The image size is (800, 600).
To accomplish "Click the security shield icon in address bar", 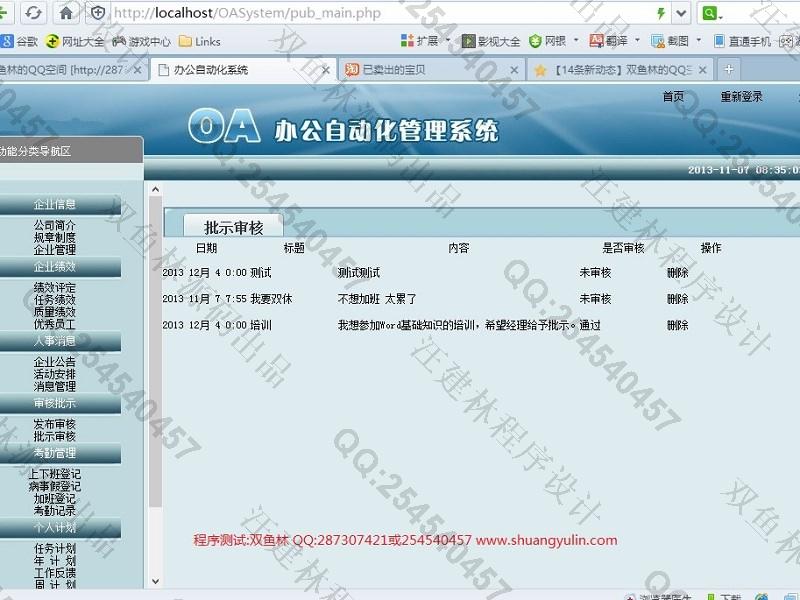I will click(x=98, y=13).
